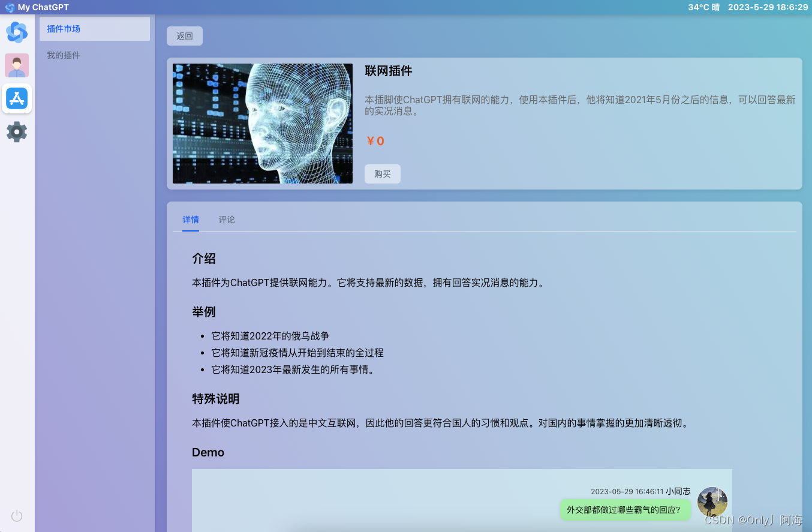Click the 34°C 晴 weather indicator
The image size is (812, 532).
[x=703, y=7]
